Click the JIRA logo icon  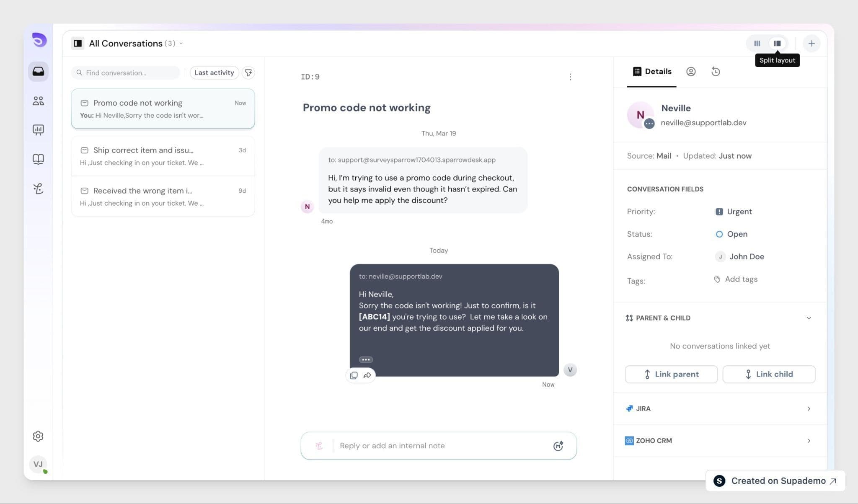pyautogui.click(x=629, y=408)
